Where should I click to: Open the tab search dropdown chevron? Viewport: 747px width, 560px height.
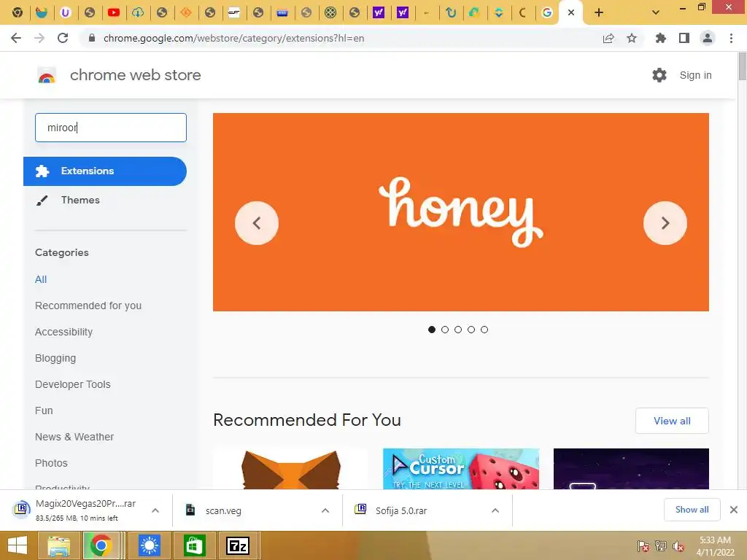[x=656, y=12]
